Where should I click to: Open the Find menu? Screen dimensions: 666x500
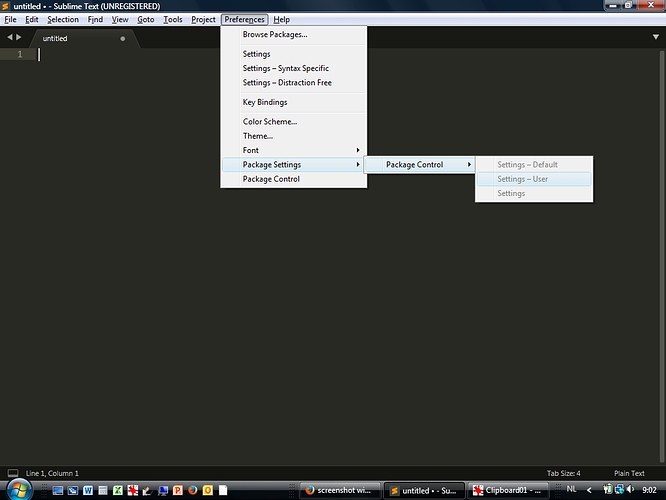95,20
